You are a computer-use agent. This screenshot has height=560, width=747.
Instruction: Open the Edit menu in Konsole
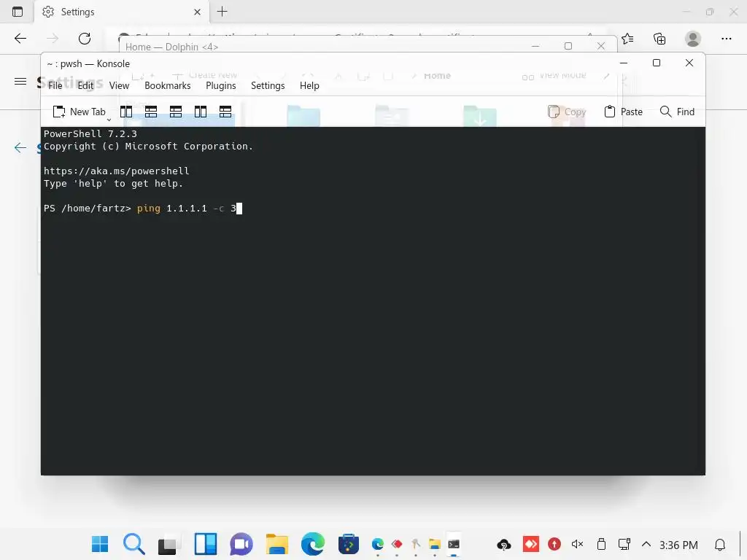[x=85, y=86]
